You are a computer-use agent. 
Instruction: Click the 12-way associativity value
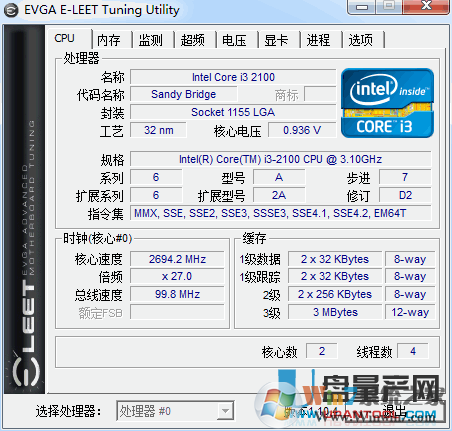click(x=410, y=312)
